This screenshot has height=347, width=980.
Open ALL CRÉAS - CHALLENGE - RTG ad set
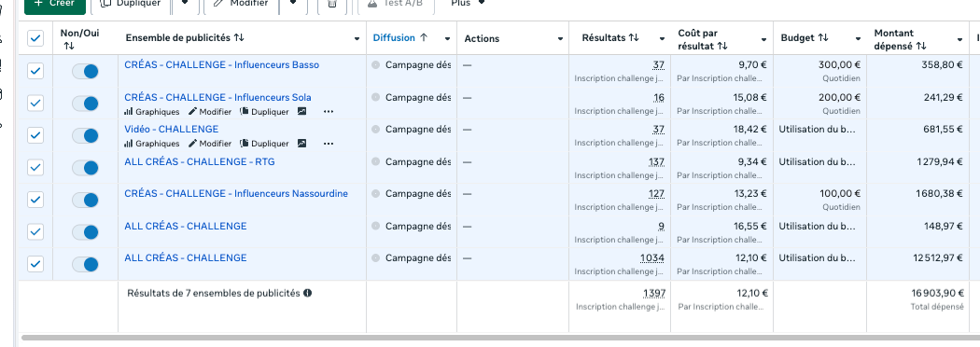(x=200, y=161)
